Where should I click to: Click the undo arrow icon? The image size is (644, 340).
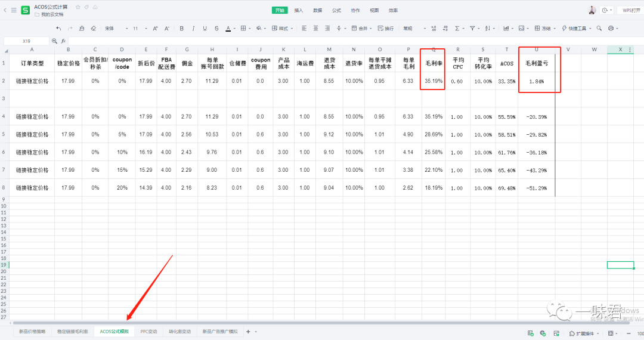[58, 28]
